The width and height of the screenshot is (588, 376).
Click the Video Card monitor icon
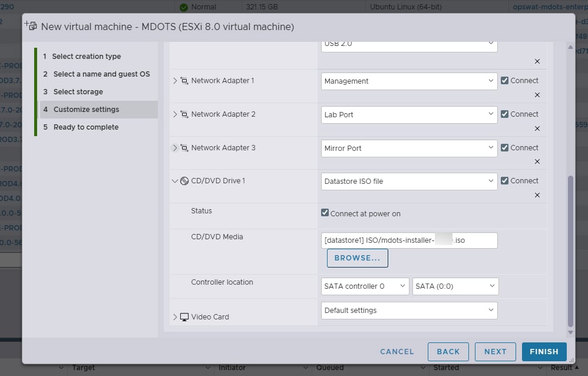pyautogui.click(x=184, y=317)
